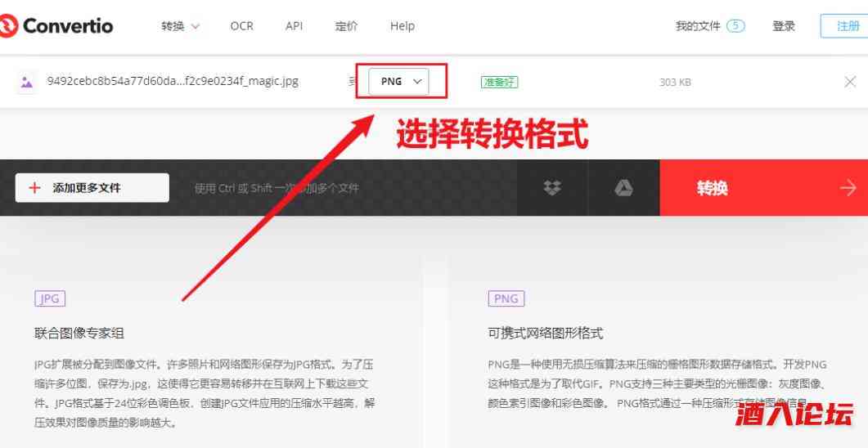Click the 添加更多文件 button

click(x=92, y=188)
